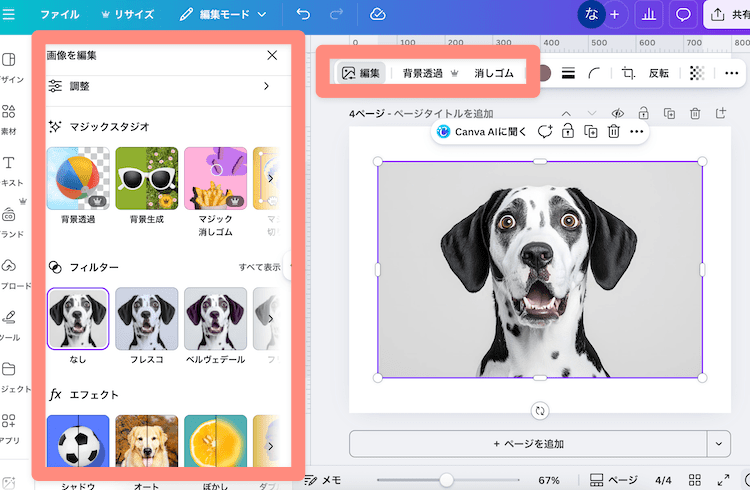Open the な user avatar

pos(591,14)
